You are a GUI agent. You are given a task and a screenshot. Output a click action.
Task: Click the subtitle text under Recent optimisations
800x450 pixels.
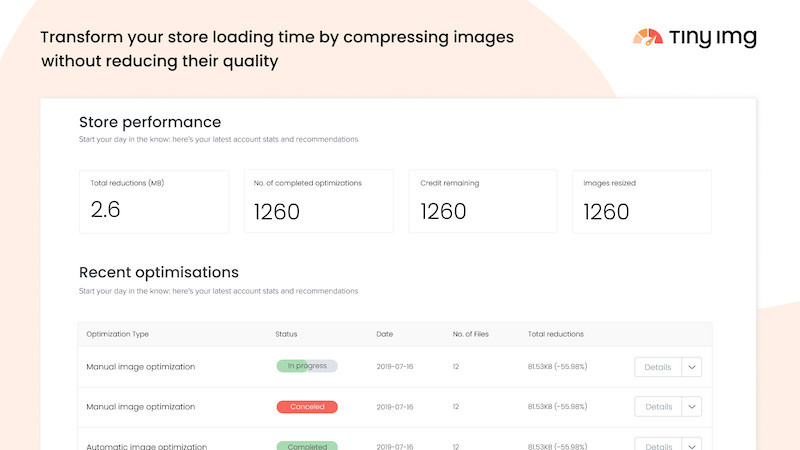218,291
